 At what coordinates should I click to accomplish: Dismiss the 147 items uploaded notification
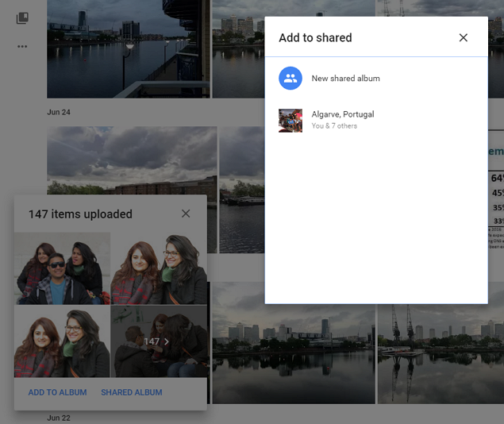186,214
